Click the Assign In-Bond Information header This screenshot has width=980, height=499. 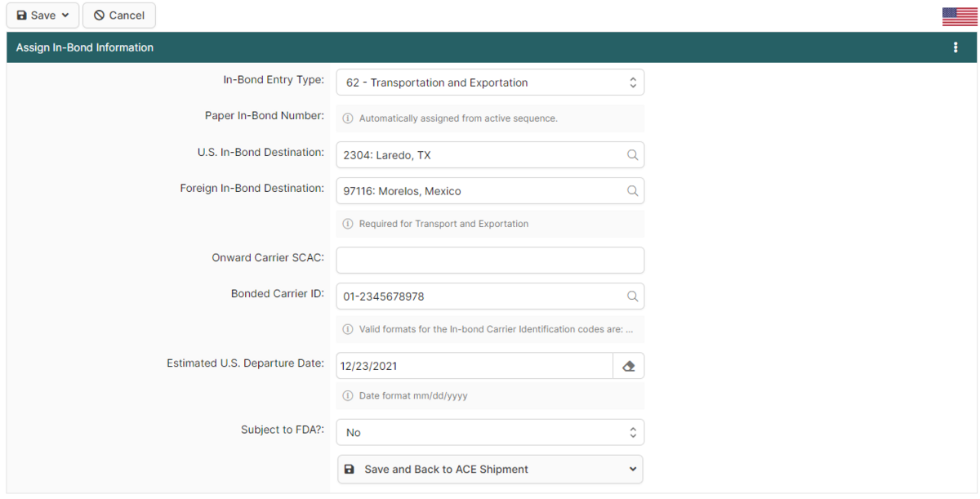pos(85,47)
